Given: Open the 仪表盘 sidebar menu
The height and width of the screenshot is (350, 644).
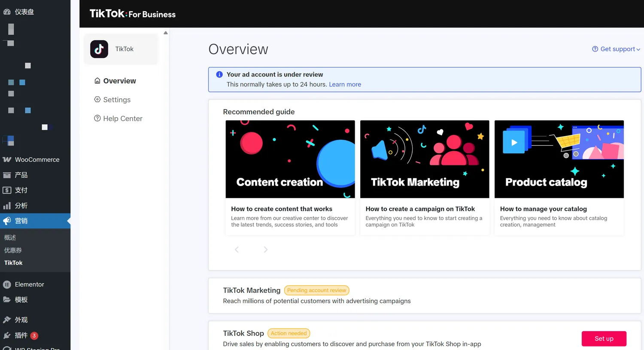Looking at the screenshot, I should 35,12.
